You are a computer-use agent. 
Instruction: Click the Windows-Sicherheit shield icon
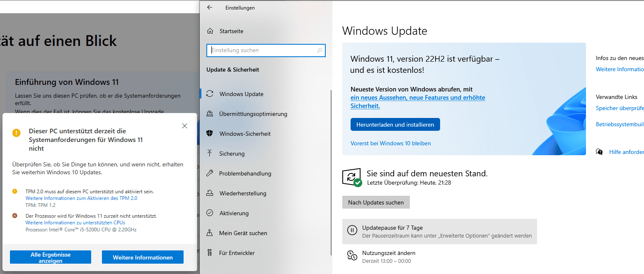point(210,134)
